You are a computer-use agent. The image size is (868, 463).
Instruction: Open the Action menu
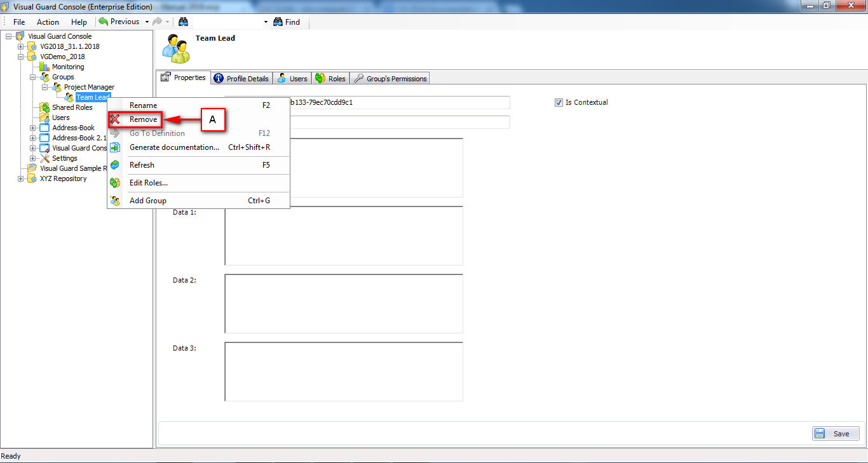pyautogui.click(x=48, y=21)
